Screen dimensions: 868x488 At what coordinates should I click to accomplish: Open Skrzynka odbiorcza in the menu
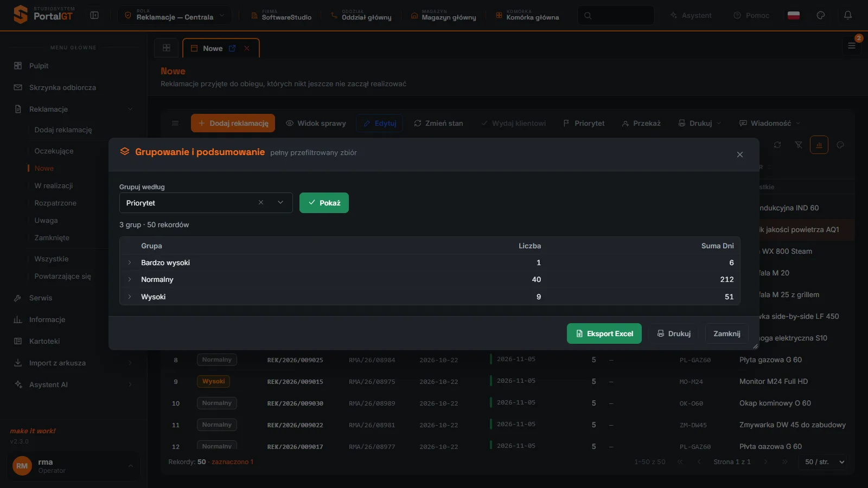62,87
